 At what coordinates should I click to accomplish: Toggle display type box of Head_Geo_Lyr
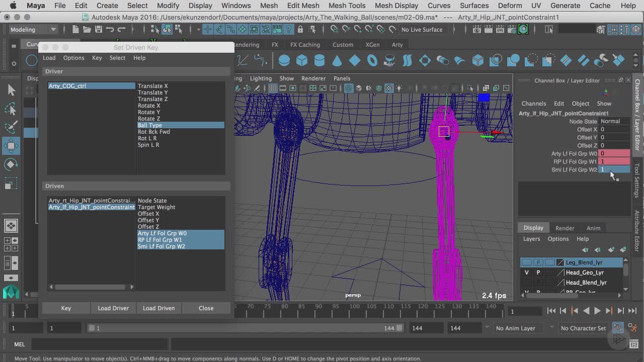[x=550, y=273]
